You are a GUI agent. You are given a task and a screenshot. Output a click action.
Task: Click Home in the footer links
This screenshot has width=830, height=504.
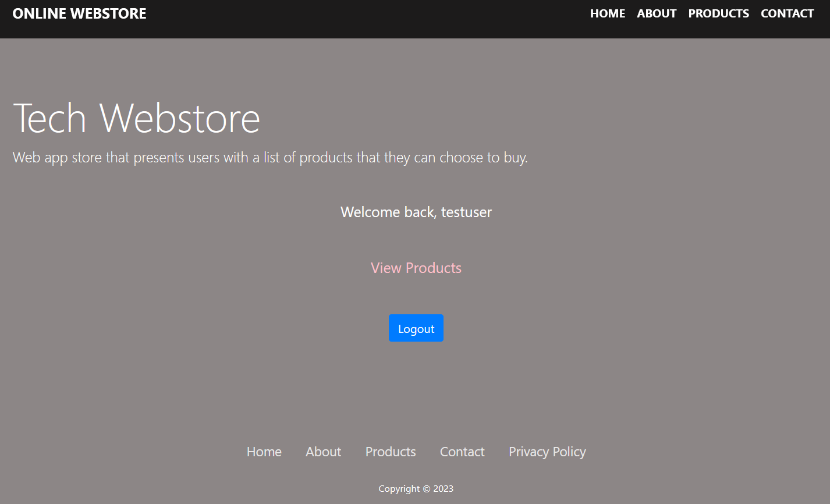264,452
